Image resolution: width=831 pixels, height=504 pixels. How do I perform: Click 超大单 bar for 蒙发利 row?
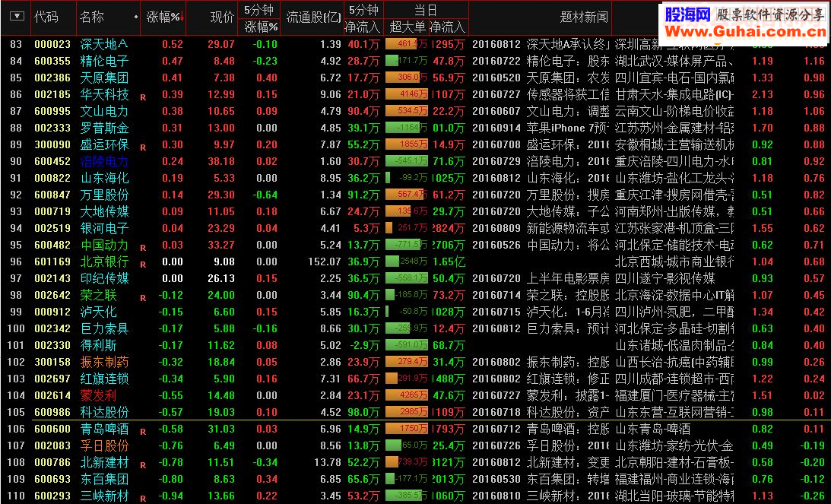pos(407,395)
